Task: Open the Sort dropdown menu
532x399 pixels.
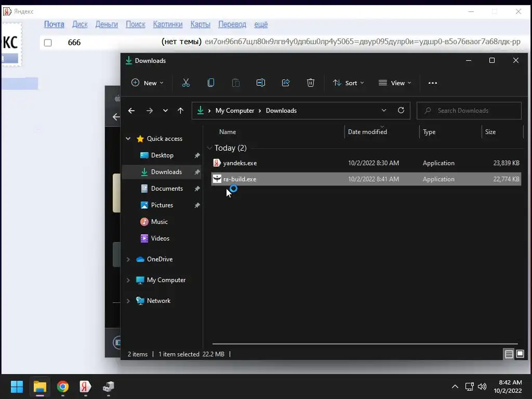Action: 349,83
